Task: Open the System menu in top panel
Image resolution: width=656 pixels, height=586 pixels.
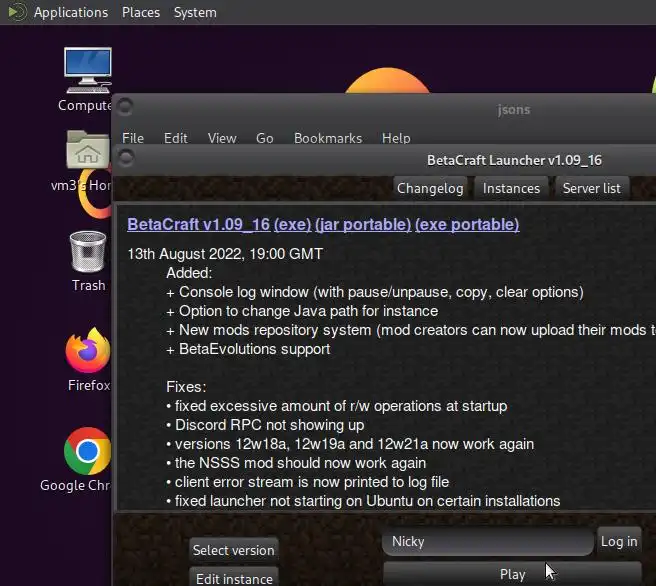Action: tap(195, 13)
